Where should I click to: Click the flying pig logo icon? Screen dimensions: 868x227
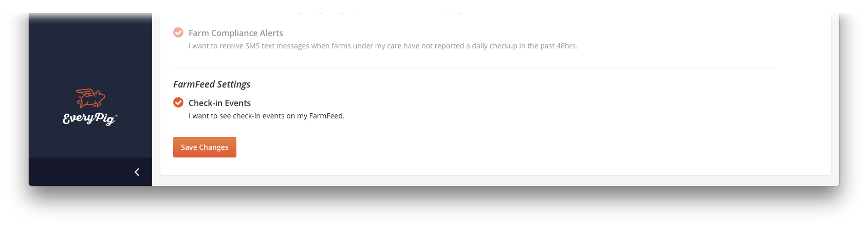(x=90, y=98)
